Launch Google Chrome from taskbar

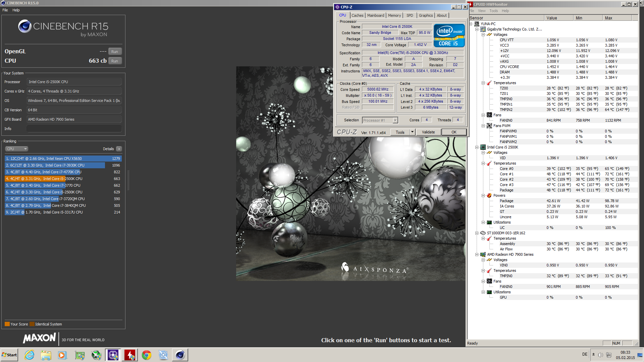(147, 355)
